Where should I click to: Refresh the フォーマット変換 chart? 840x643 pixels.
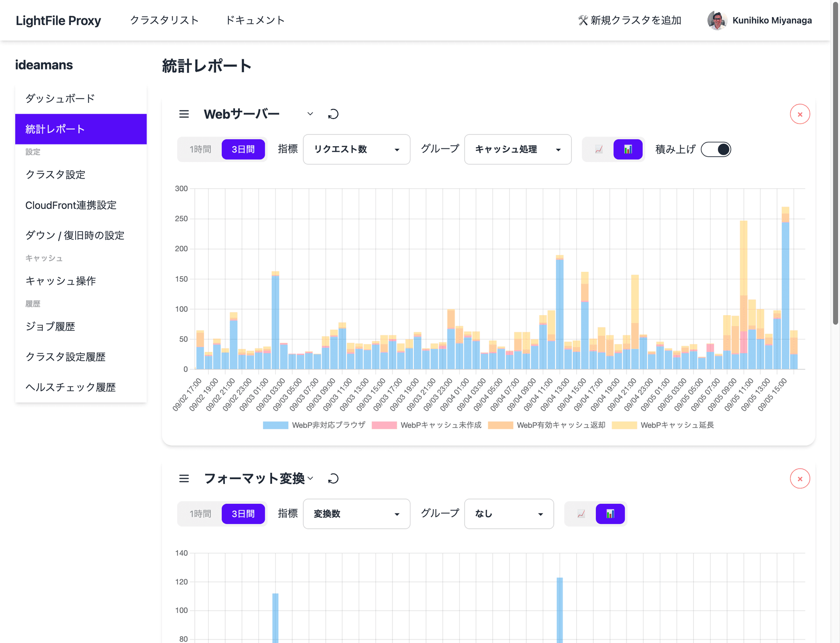point(333,478)
